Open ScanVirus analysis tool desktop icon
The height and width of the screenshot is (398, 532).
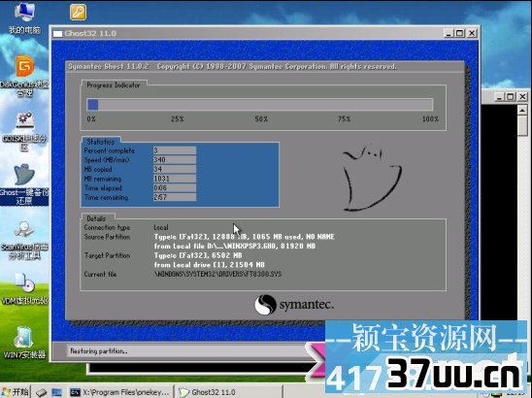click(24, 240)
